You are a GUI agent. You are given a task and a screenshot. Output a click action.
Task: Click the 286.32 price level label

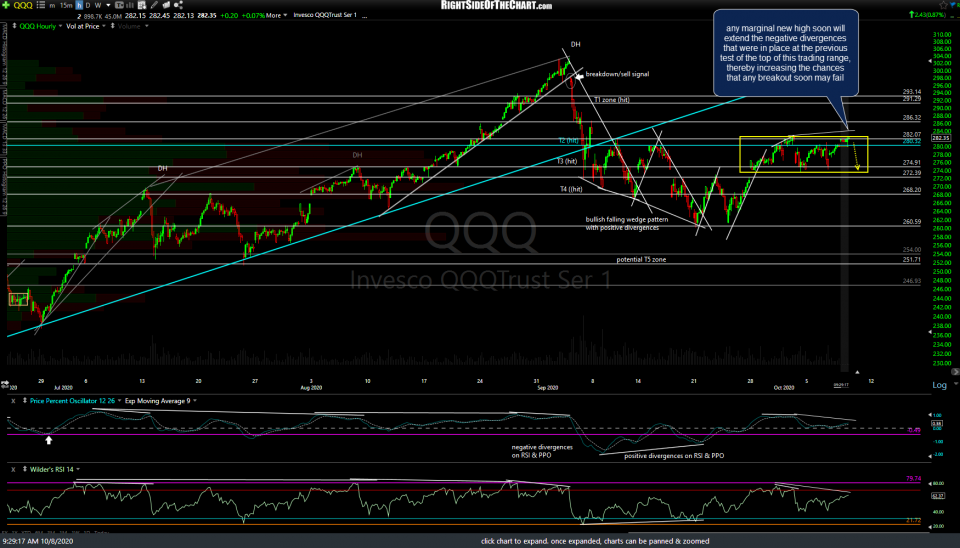pyautogui.click(x=912, y=118)
